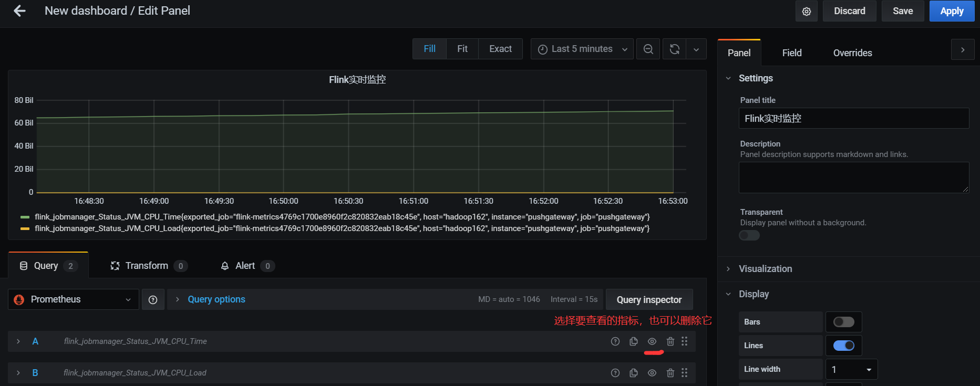Open query B help icon
This screenshot has height=386, width=980.
point(615,373)
